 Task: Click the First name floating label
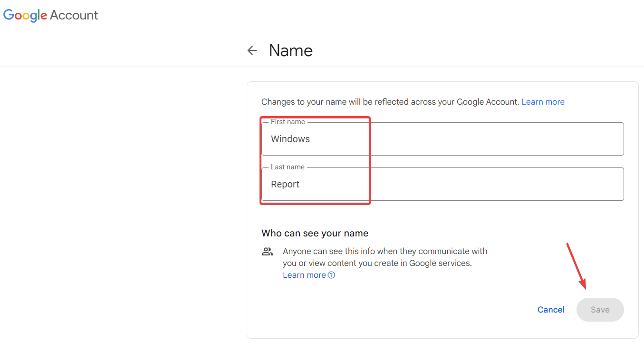287,122
